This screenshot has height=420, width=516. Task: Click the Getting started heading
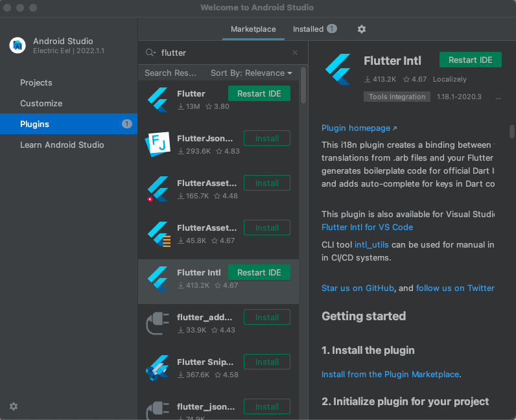click(363, 316)
